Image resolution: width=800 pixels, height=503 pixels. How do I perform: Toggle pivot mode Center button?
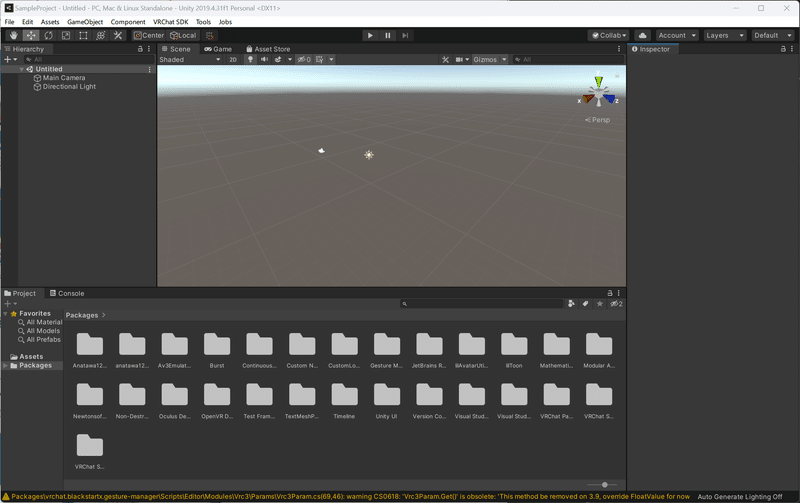pos(149,35)
